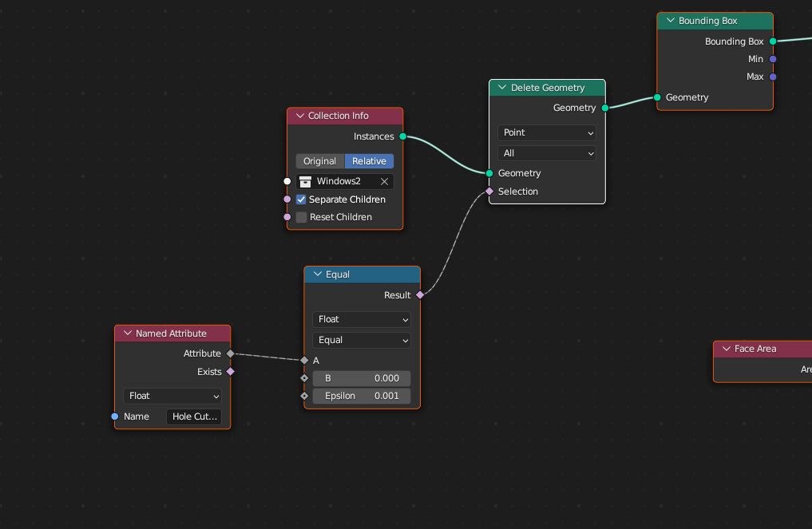Clear the Windows2 collection with X icon
This screenshot has width=812, height=529.
point(384,181)
